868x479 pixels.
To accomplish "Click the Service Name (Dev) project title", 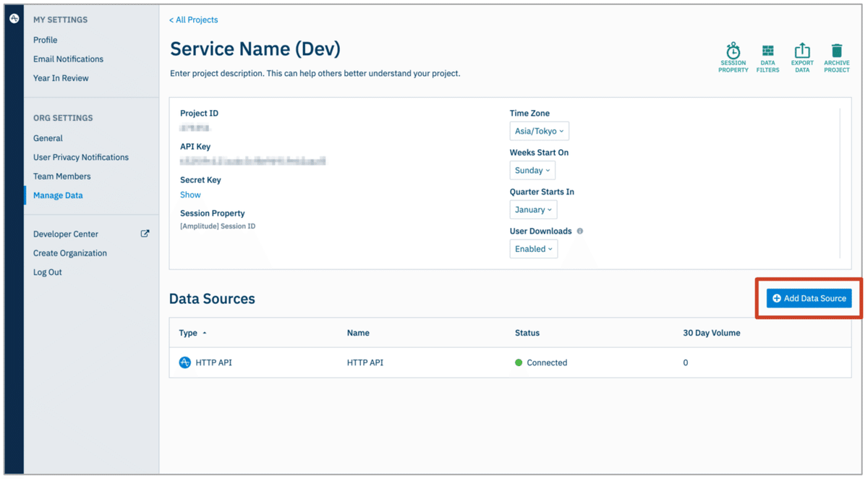I will pos(255,49).
